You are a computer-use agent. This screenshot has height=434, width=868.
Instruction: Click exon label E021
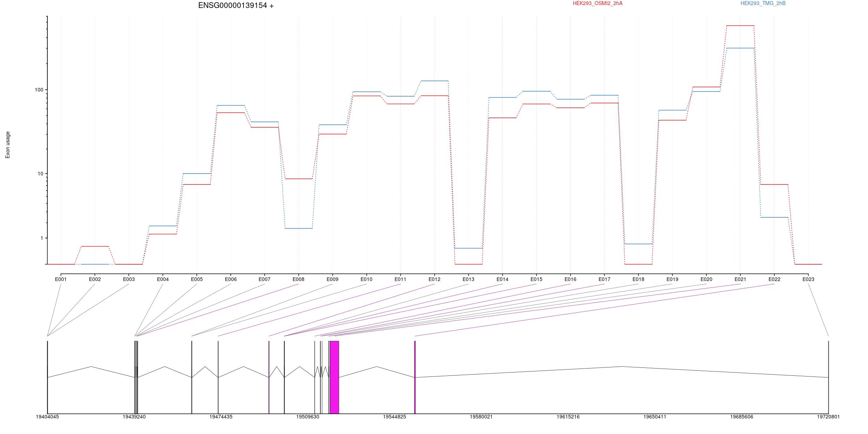[740, 279]
